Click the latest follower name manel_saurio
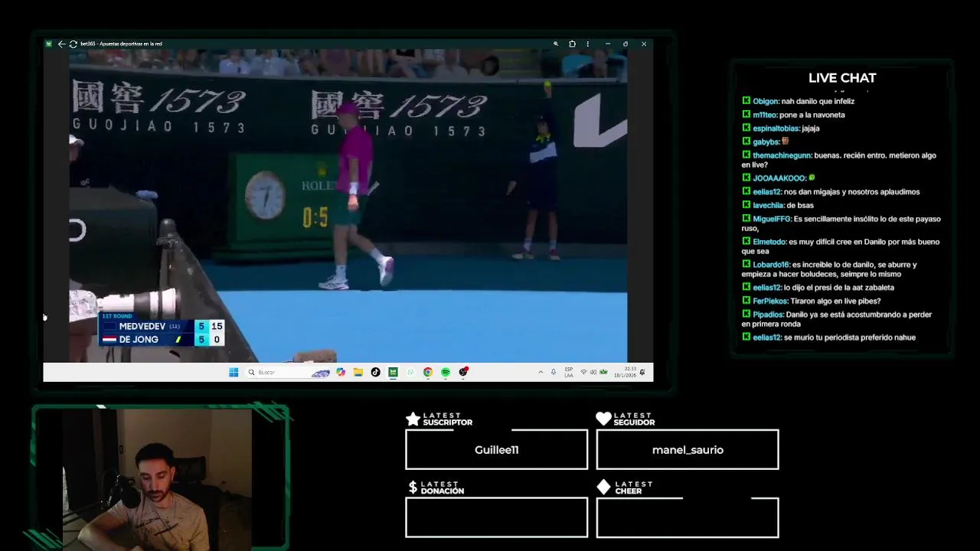The height and width of the screenshot is (551, 980). pyautogui.click(x=688, y=450)
